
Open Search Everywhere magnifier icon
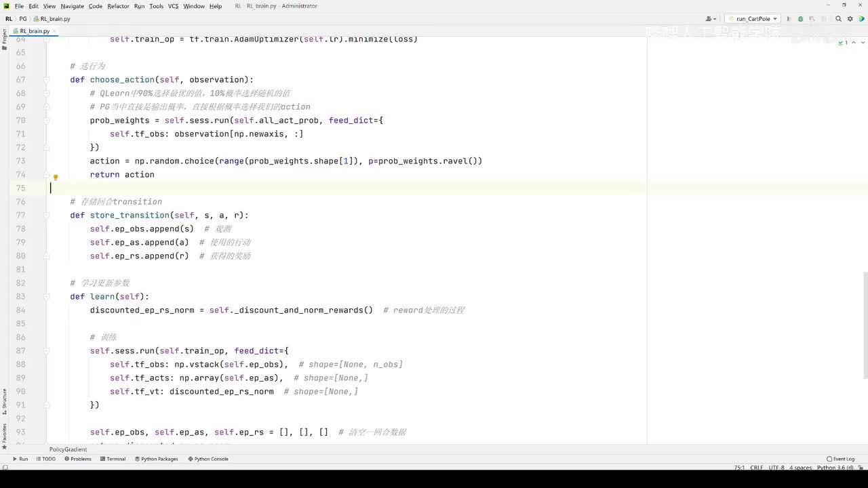[839, 19]
